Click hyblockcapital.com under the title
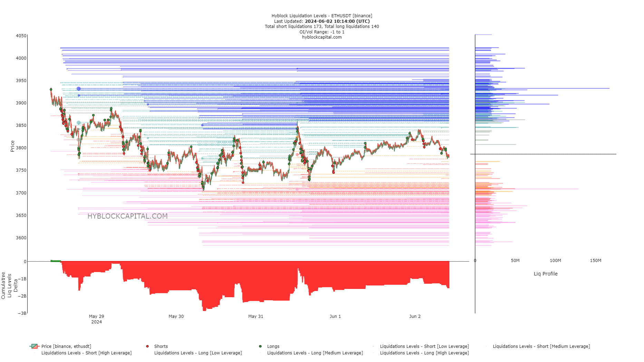This screenshot has width=644, height=362. pyautogui.click(x=322, y=37)
